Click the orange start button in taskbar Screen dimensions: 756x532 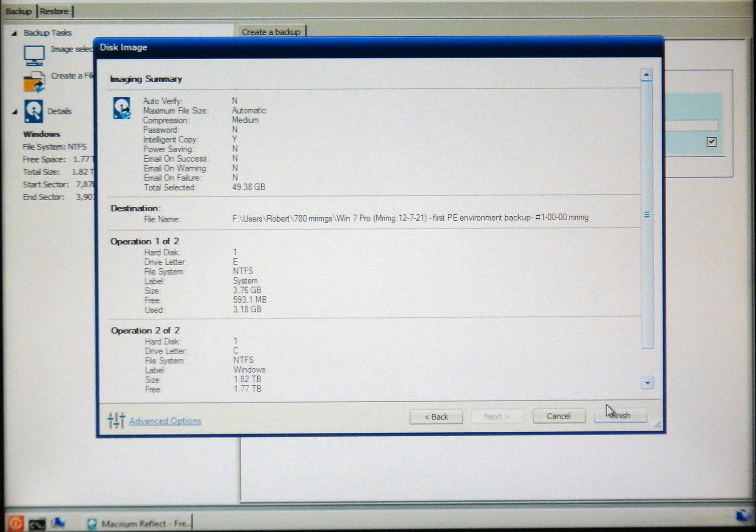click(15, 523)
